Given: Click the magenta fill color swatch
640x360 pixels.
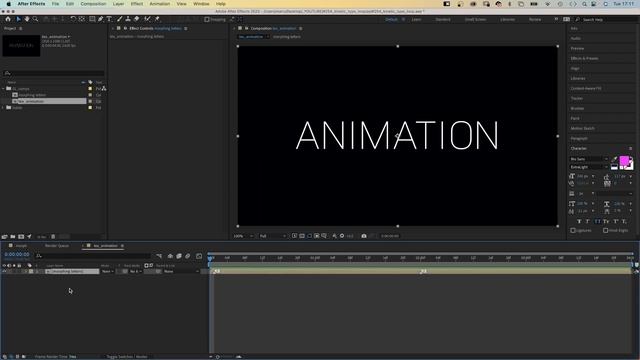Looking at the screenshot, I should point(624,161).
